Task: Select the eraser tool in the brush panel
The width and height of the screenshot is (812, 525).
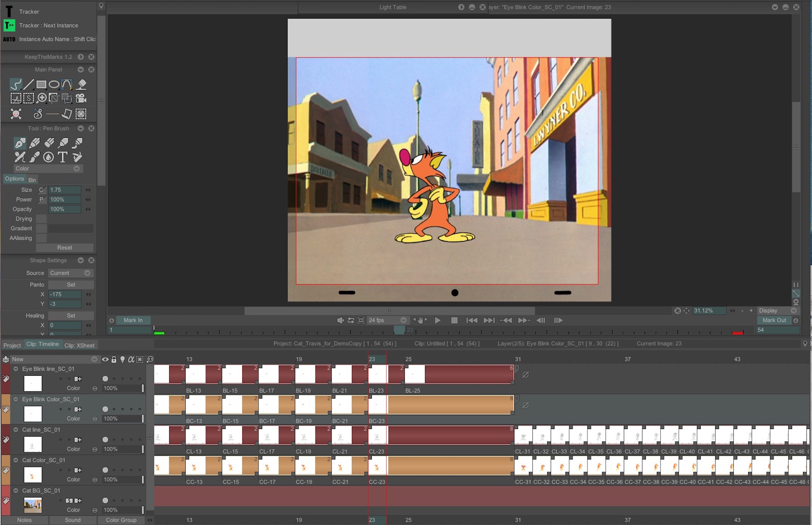Action: (49, 143)
